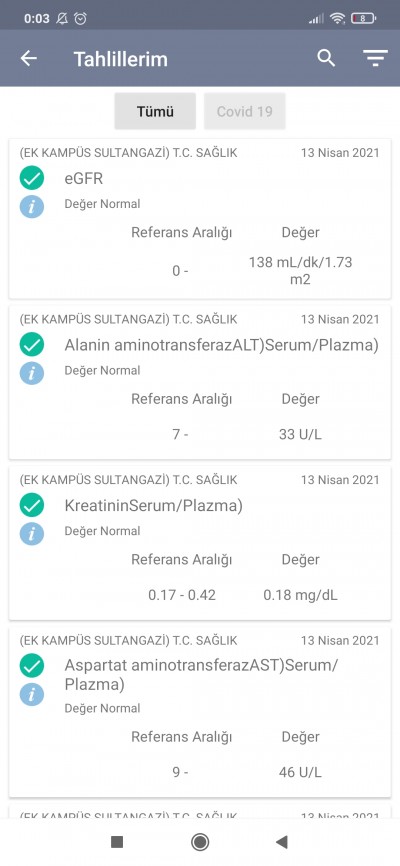Tap the Android recent apps square
This screenshot has height=866, width=400.
click(117, 842)
